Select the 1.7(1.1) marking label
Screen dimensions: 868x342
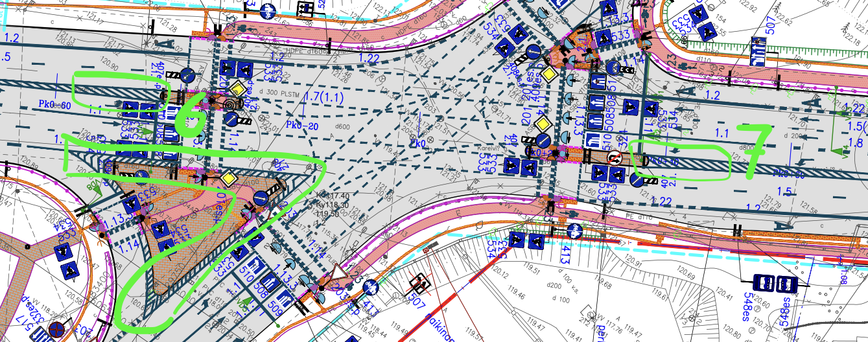pyautogui.click(x=325, y=98)
